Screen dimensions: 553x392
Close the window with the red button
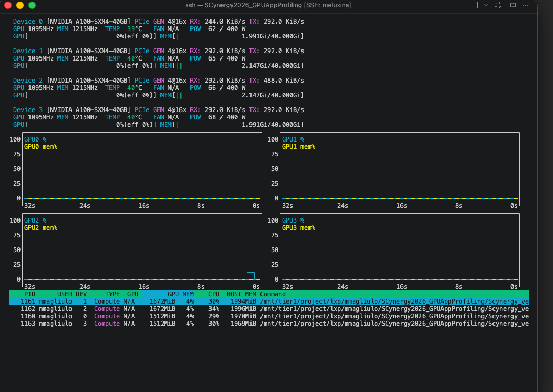point(8,5)
